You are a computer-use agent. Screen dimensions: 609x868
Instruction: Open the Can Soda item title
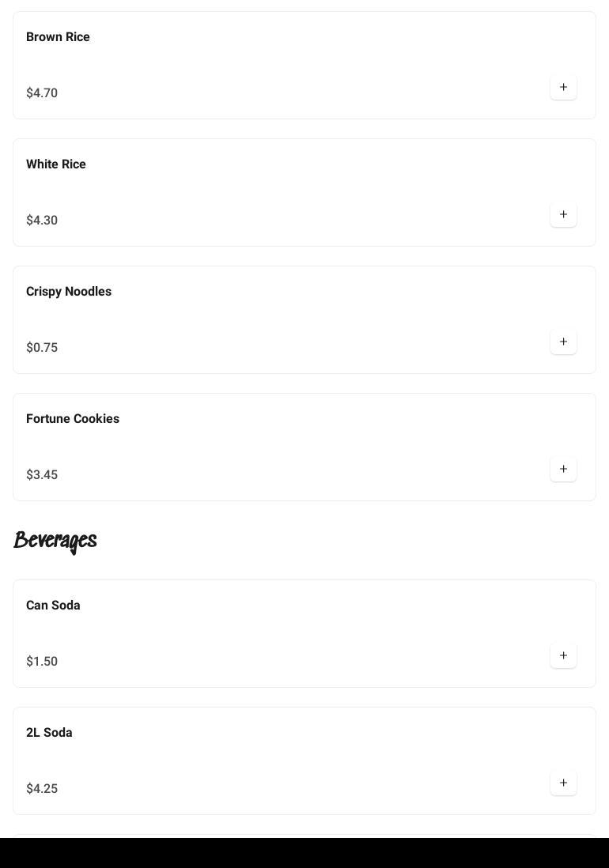point(53,606)
